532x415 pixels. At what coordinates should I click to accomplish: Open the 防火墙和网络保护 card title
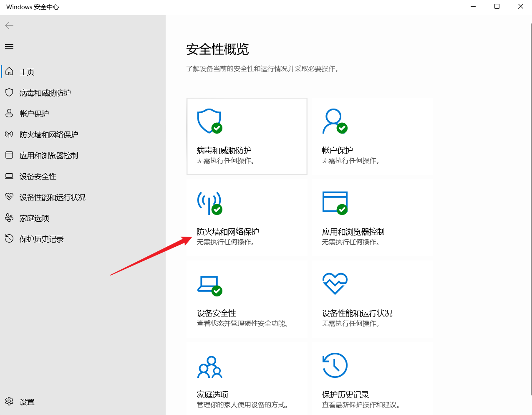point(228,232)
